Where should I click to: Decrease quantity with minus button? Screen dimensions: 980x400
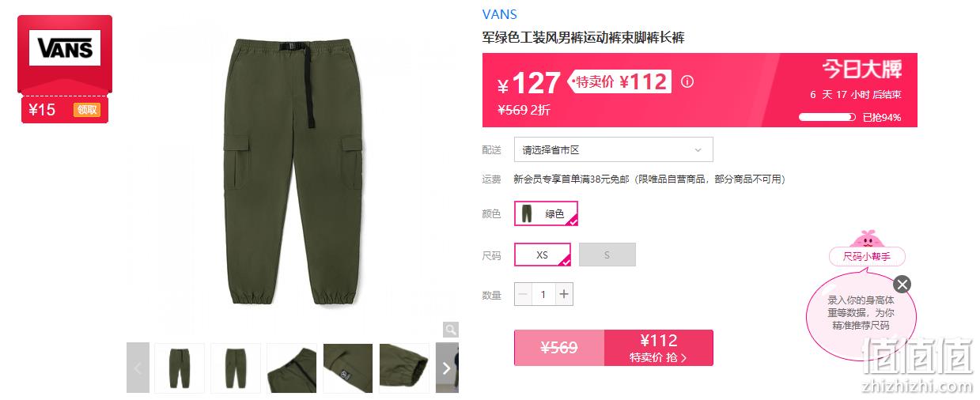pyautogui.click(x=523, y=294)
